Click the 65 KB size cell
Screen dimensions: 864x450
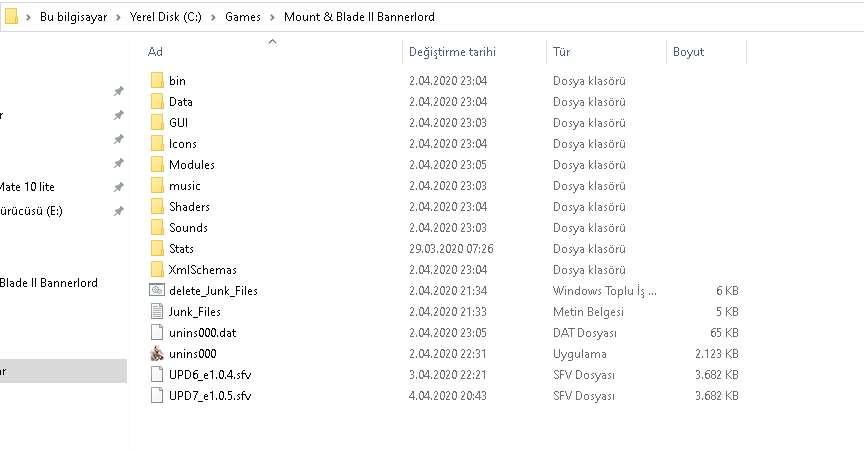click(724, 333)
